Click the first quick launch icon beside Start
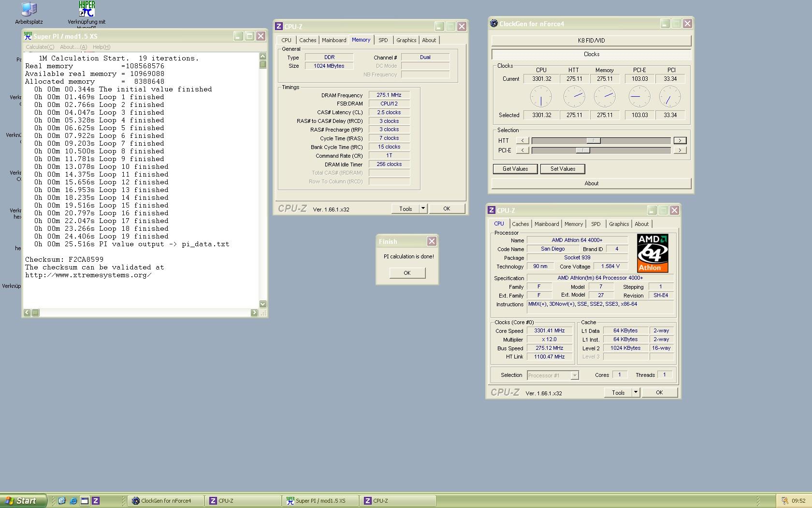812x508 pixels. point(62,501)
